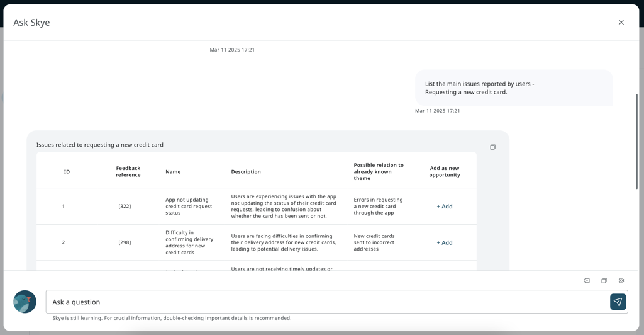Viewport: 644px width, 335px height.
Task: Open feedback reference [298]
Action: pos(125,242)
